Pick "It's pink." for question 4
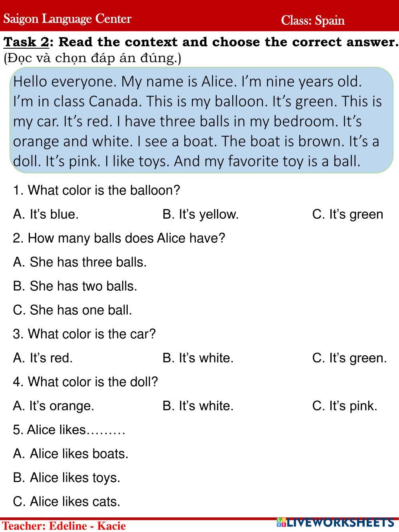Image resolution: width=399 pixels, height=532 pixels. pyautogui.click(x=345, y=406)
